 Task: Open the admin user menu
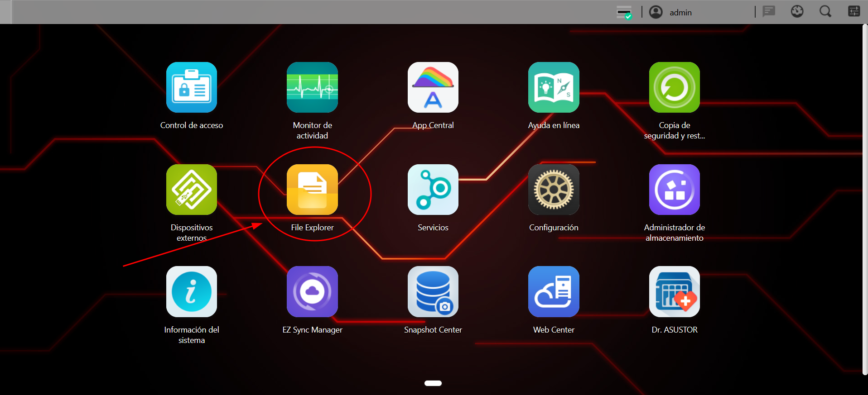[671, 12]
